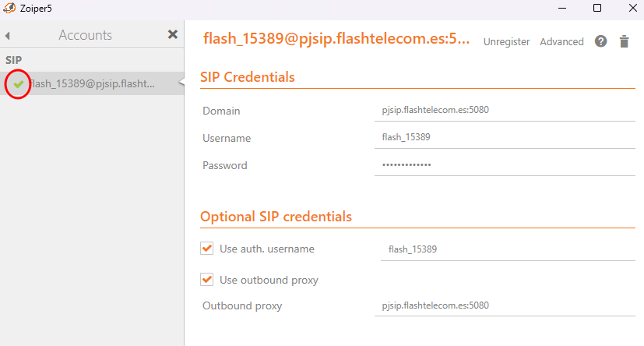Open the Advanced settings tab

tap(561, 42)
